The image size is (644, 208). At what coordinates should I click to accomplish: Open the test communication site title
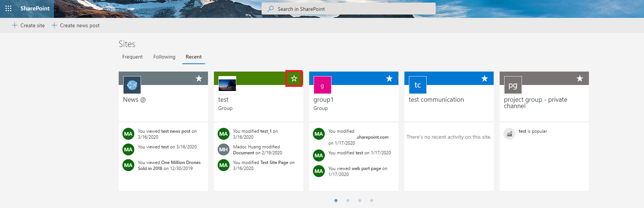click(436, 100)
